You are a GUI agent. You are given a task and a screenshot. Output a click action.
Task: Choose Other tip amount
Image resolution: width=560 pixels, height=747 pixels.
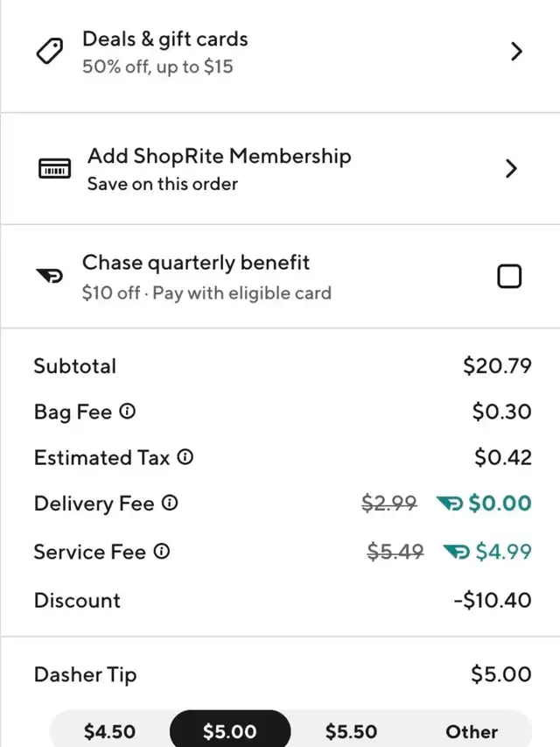pyautogui.click(x=472, y=731)
